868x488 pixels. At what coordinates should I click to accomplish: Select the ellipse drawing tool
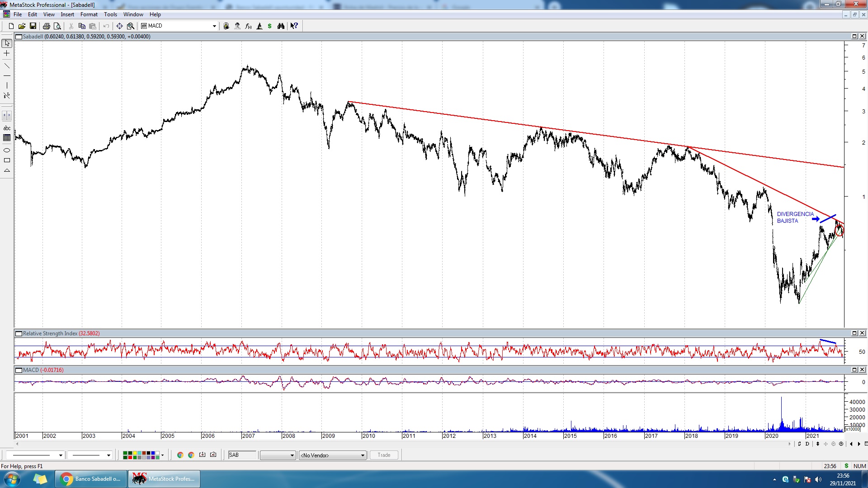(x=7, y=150)
